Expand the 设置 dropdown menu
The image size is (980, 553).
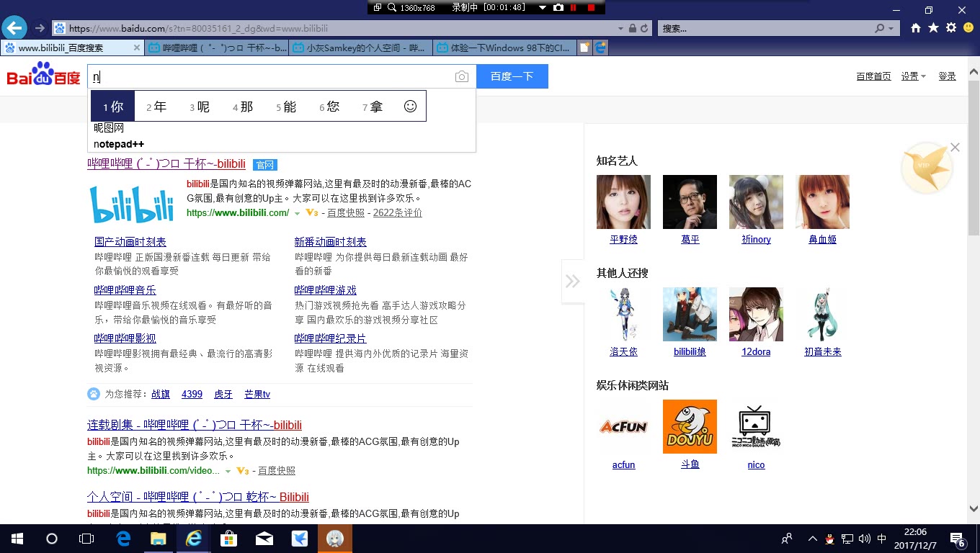click(913, 76)
